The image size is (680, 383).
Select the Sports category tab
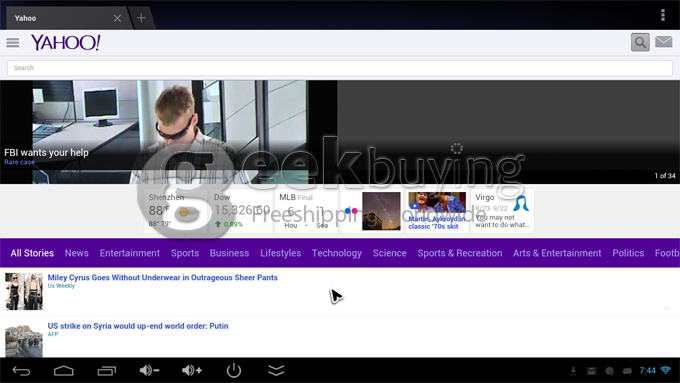[x=185, y=253]
